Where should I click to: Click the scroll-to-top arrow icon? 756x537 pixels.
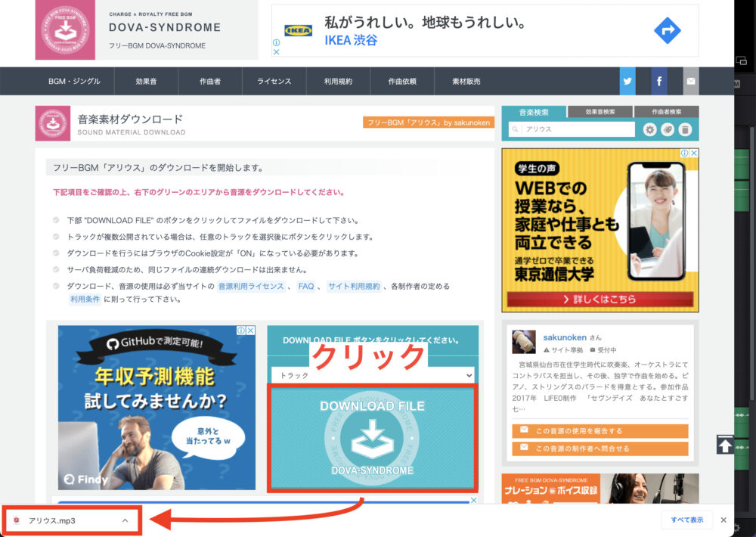click(x=725, y=445)
